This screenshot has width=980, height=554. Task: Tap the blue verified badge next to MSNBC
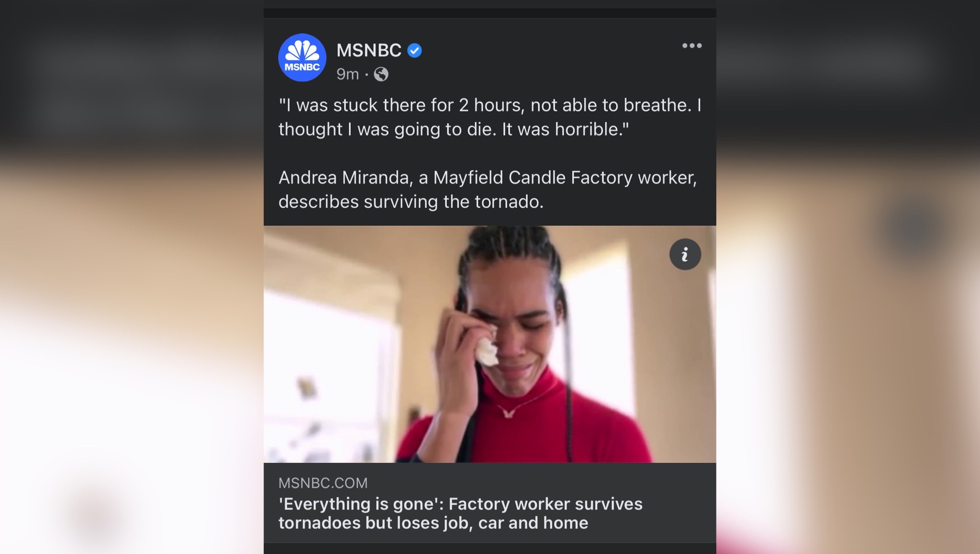tap(414, 50)
